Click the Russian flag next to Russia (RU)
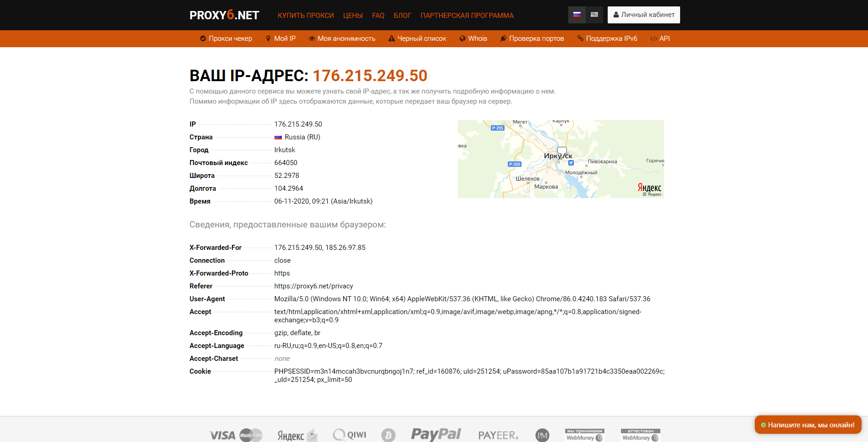This screenshot has width=868, height=442. 278,137
